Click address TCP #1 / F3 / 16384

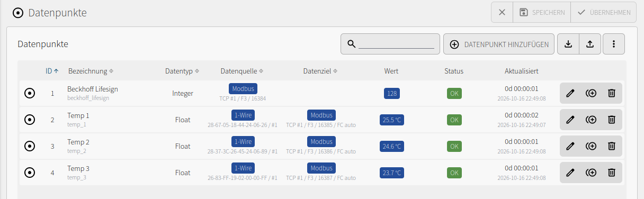[x=243, y=98]
